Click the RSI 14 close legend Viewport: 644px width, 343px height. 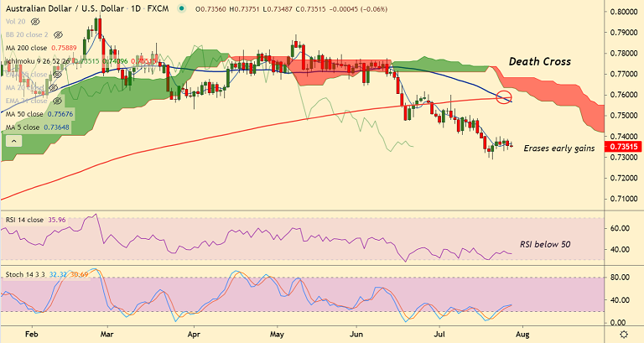pos(24,220)
